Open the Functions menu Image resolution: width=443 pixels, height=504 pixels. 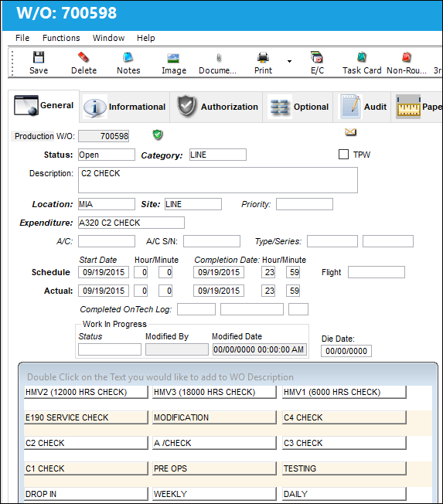pyautogui.click(x=61, y=38)
